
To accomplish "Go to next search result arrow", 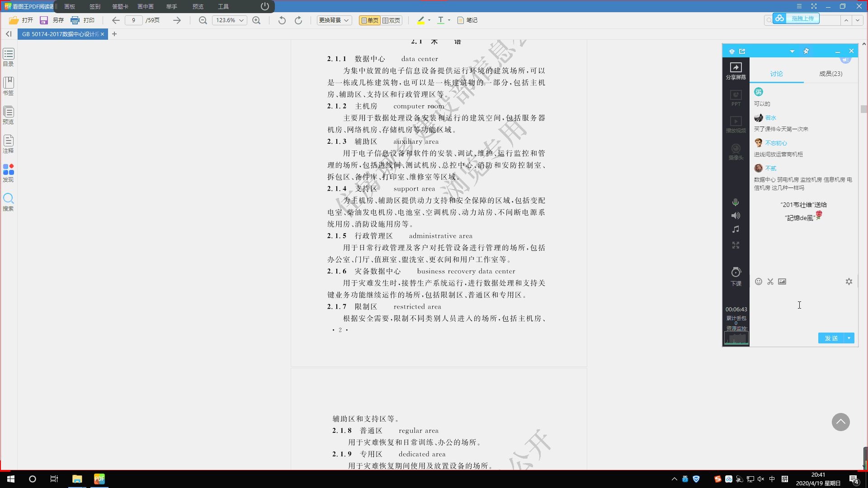I will click(x=858, y=20).
